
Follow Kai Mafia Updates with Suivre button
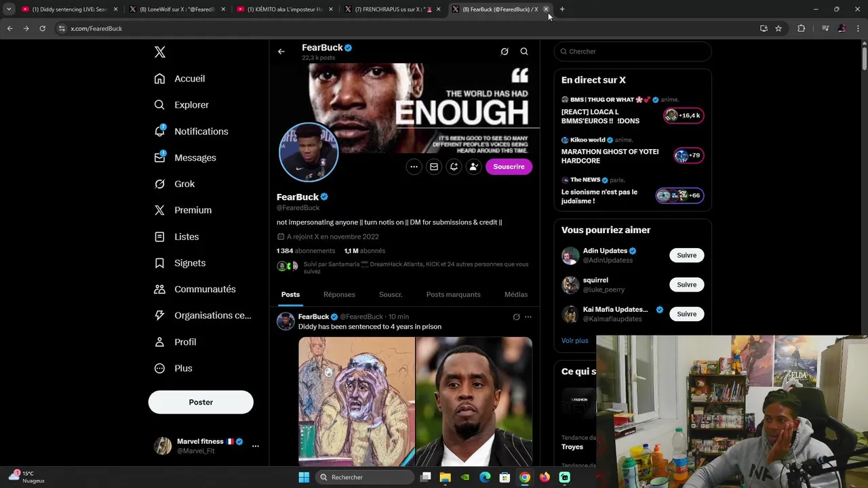(x=687, y=314)
